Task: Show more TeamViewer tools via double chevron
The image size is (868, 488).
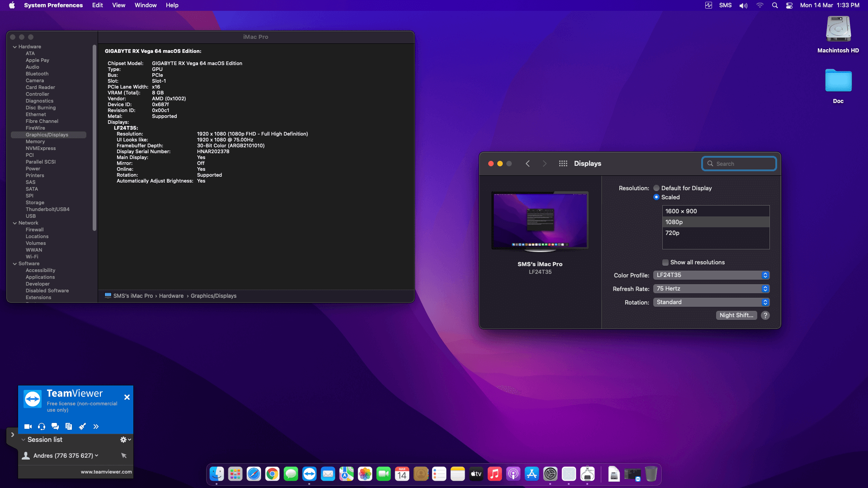Action: [x=96, y=427]
